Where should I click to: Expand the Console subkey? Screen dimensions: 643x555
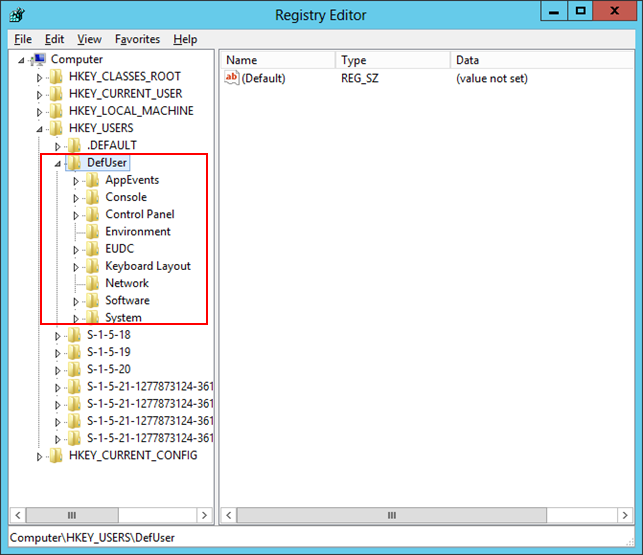pyautogui.click(x=76, y=198)
